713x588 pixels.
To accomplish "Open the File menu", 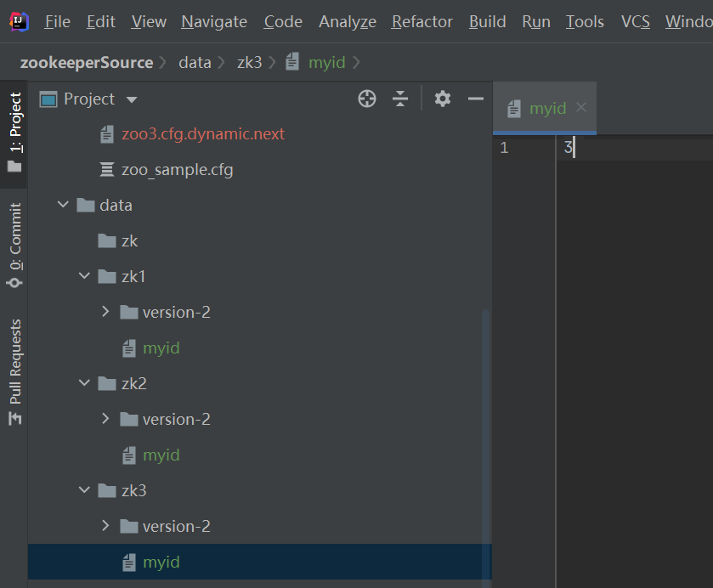I will pyautogui.click(x=57, y=21).
